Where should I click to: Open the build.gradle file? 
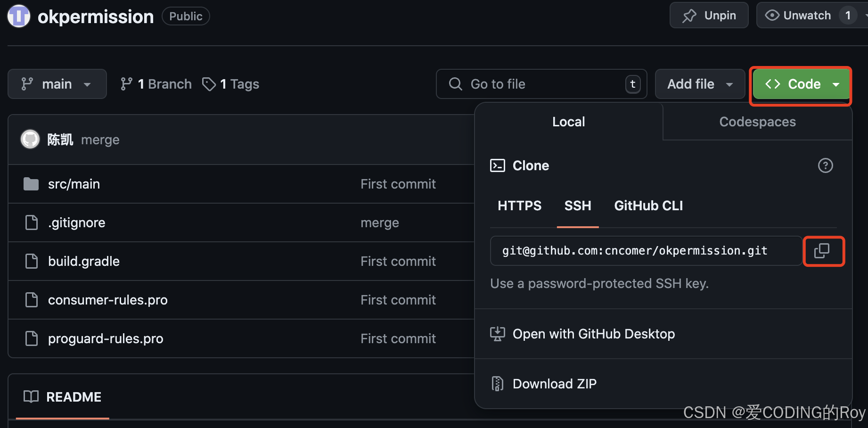point(84,261)
